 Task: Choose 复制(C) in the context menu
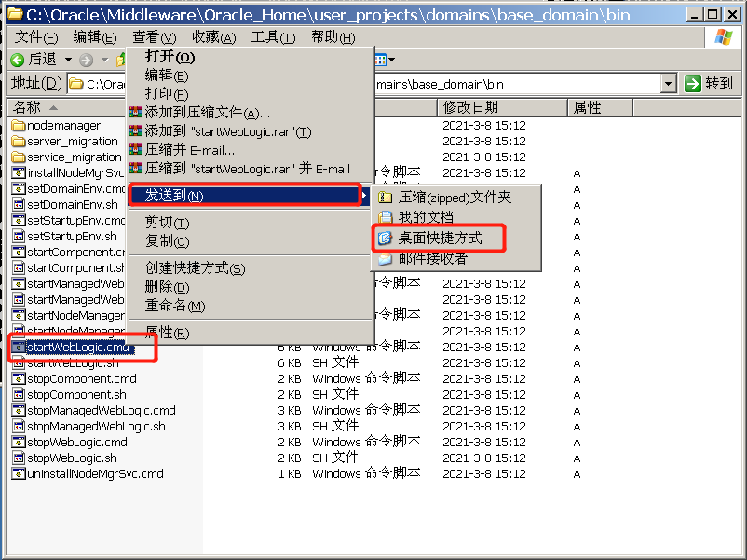251,240
